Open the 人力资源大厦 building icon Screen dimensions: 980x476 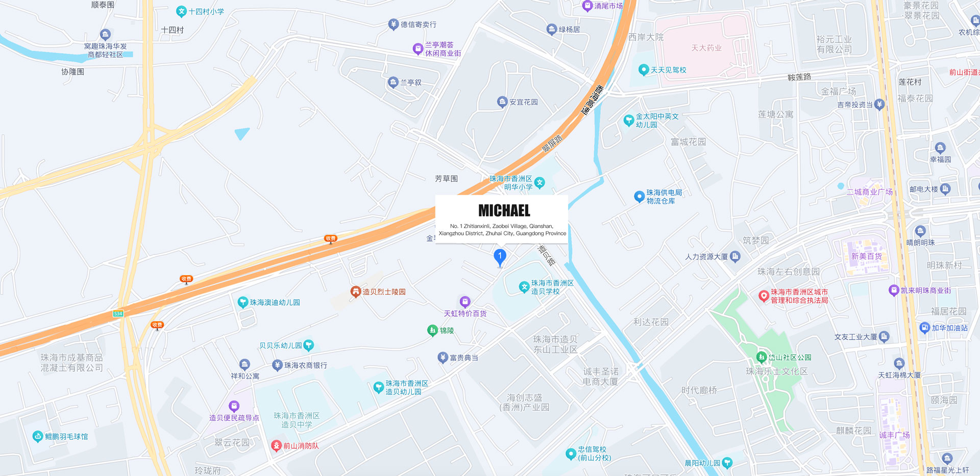point(735,256)
